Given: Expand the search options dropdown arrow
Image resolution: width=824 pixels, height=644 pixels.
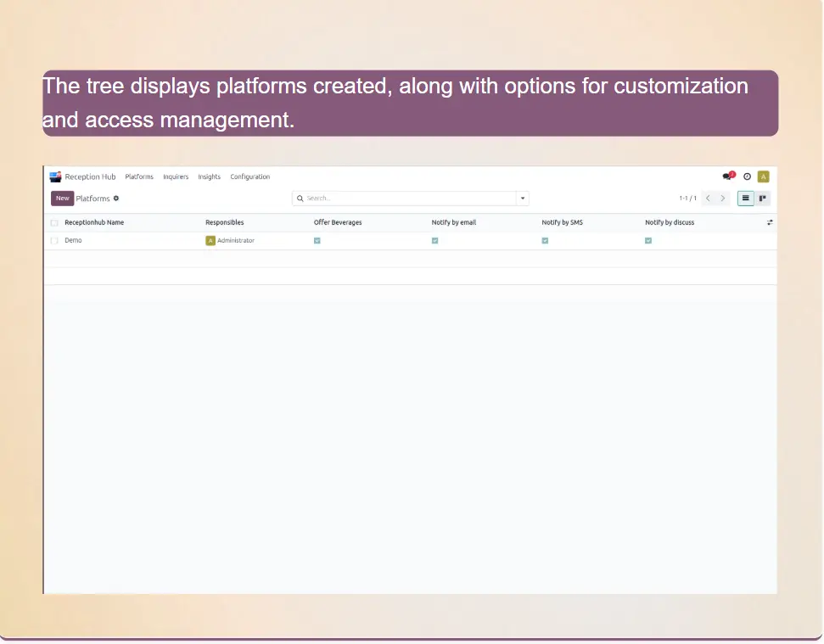Looking at the screenshot, I should (x=523, y=199).
